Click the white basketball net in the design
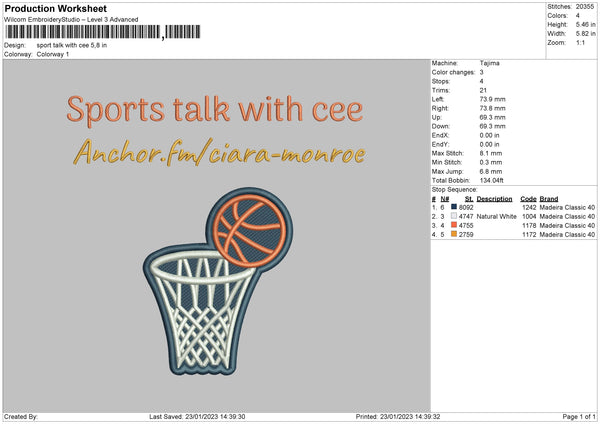 click(x=202, y=311)
